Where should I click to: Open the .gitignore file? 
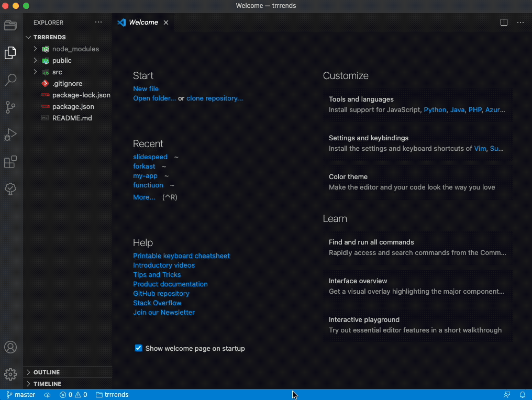[x=68, y=83]
